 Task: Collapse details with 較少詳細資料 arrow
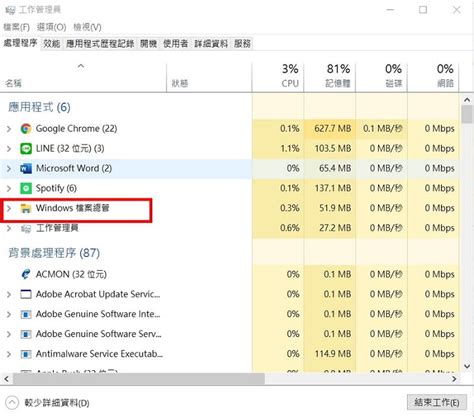coord(12,403)
